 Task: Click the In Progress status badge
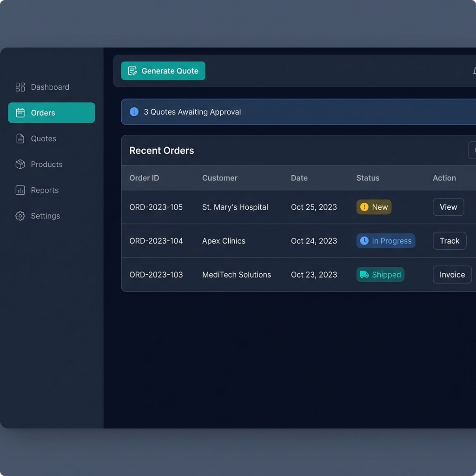pos(385,241)
